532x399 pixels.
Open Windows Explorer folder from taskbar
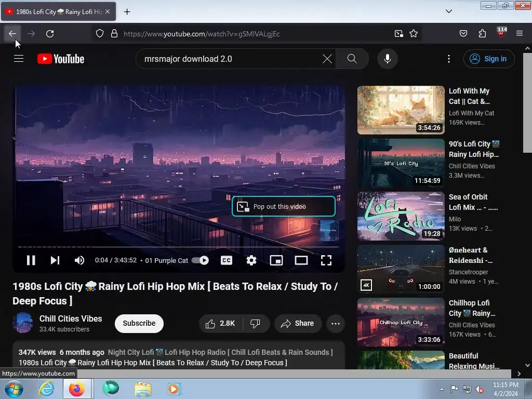143,389
